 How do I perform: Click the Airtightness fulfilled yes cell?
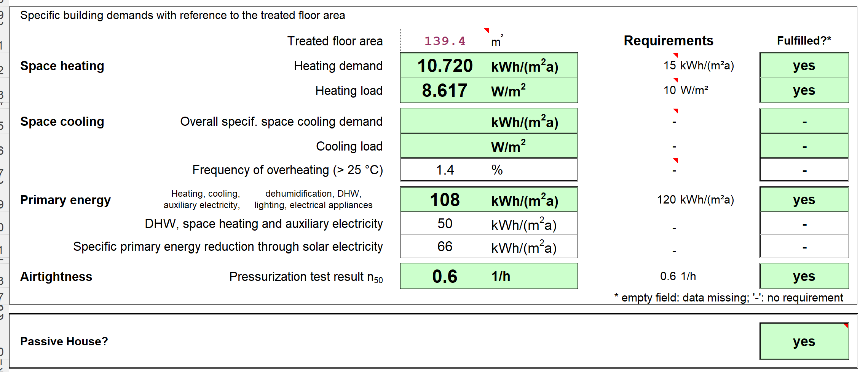pos(804,276)
